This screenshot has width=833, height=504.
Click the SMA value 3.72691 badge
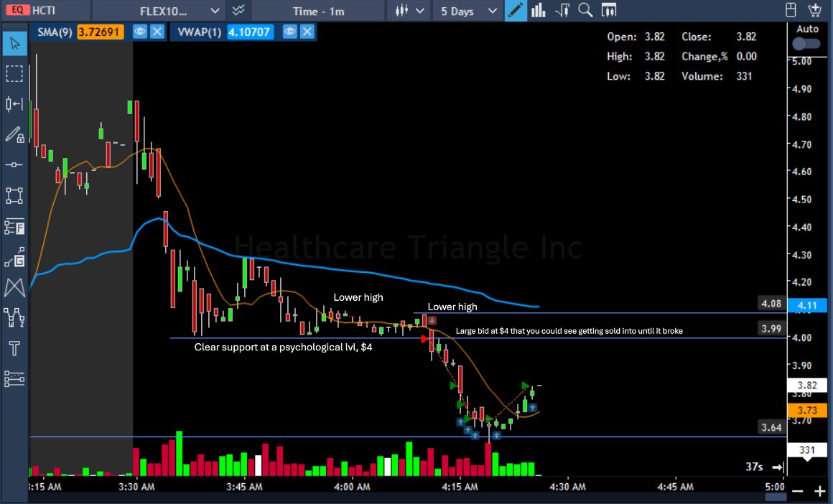(x=100, y=32)
